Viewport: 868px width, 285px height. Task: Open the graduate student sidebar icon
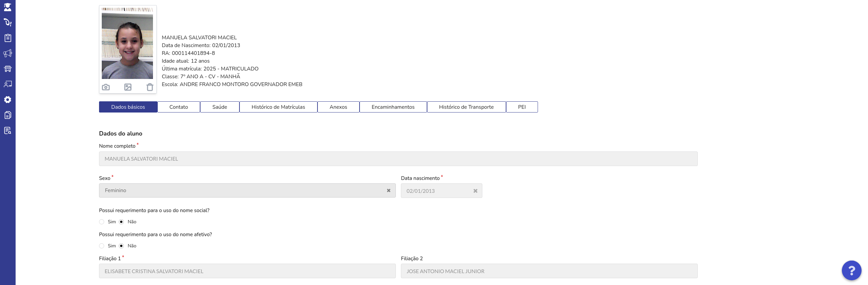7,7
